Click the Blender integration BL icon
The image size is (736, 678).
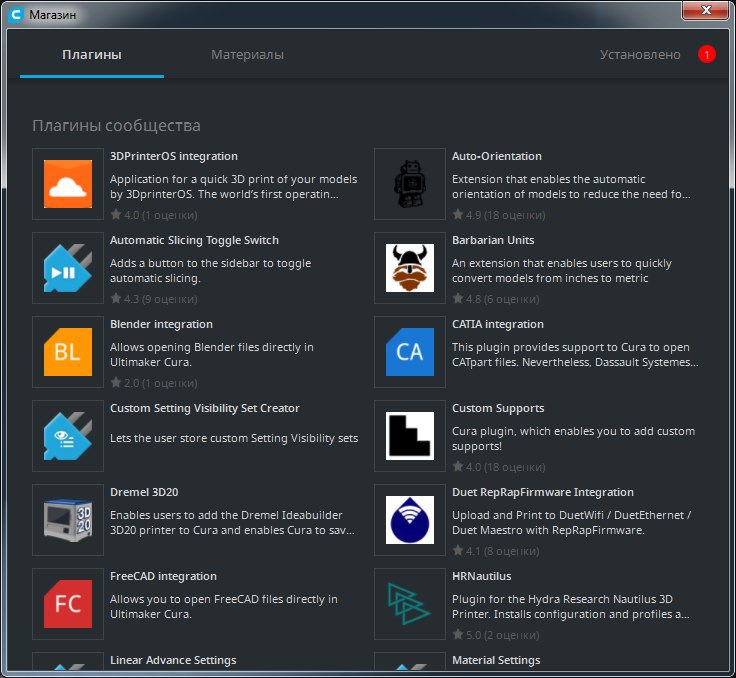pyautogui.click(x=68, y=352)
